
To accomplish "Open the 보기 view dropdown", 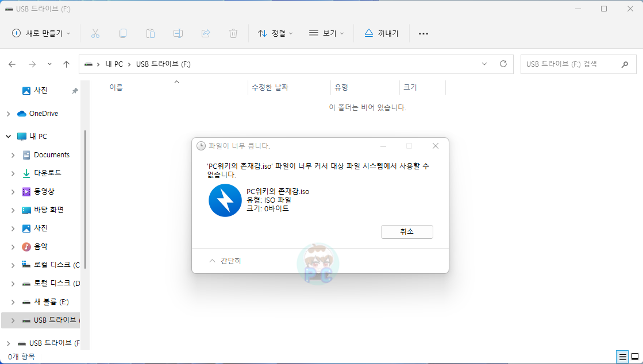I will click(x=326, y=34).
